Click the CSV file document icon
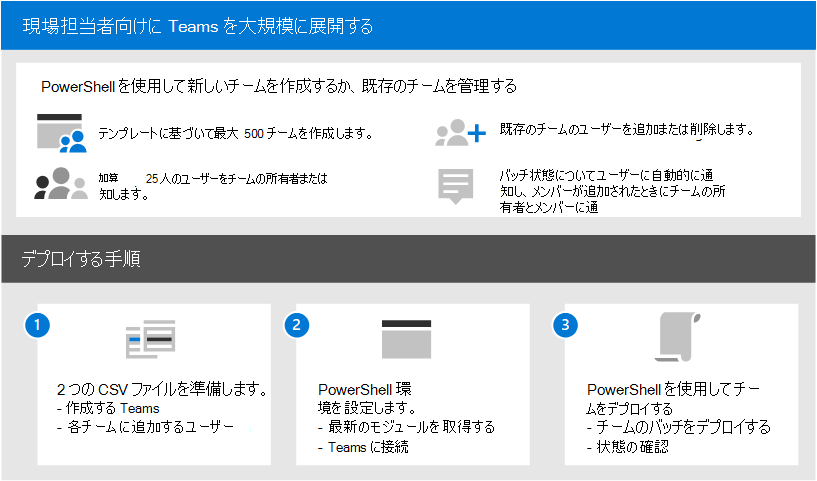The height and width of the screenshot is (481, 817). [x=151, y=339]
